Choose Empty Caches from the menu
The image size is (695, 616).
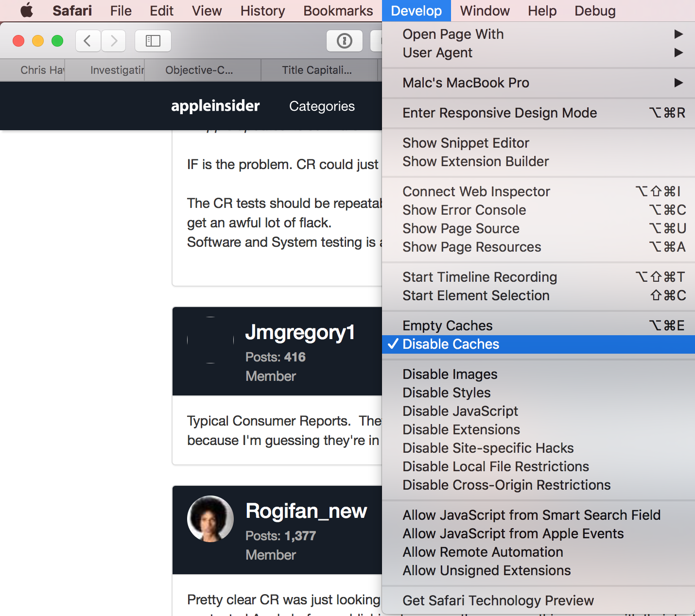[447, 325]
